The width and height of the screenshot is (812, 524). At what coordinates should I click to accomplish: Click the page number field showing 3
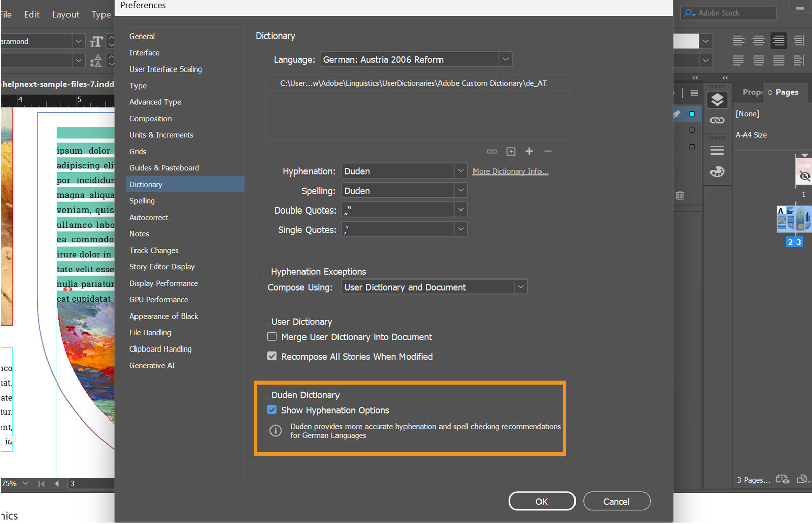[x=90, y=484]
